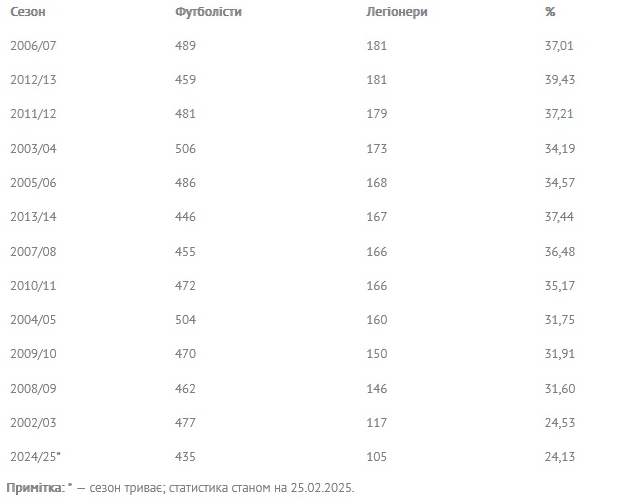Click the Футболісти column header

click(208, 12)
